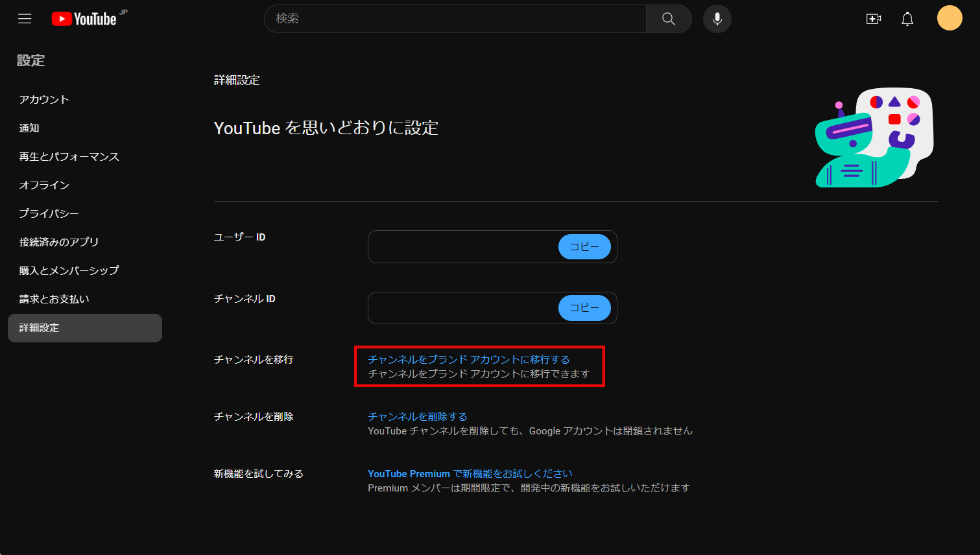
Task: Click the チャンネルを削除する link
Action: tap(417, 416)
